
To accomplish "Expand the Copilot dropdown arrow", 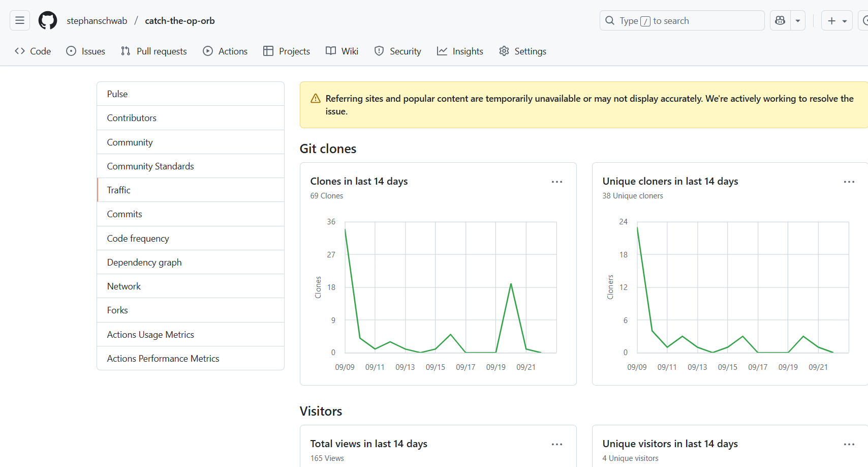I will 798,21.
